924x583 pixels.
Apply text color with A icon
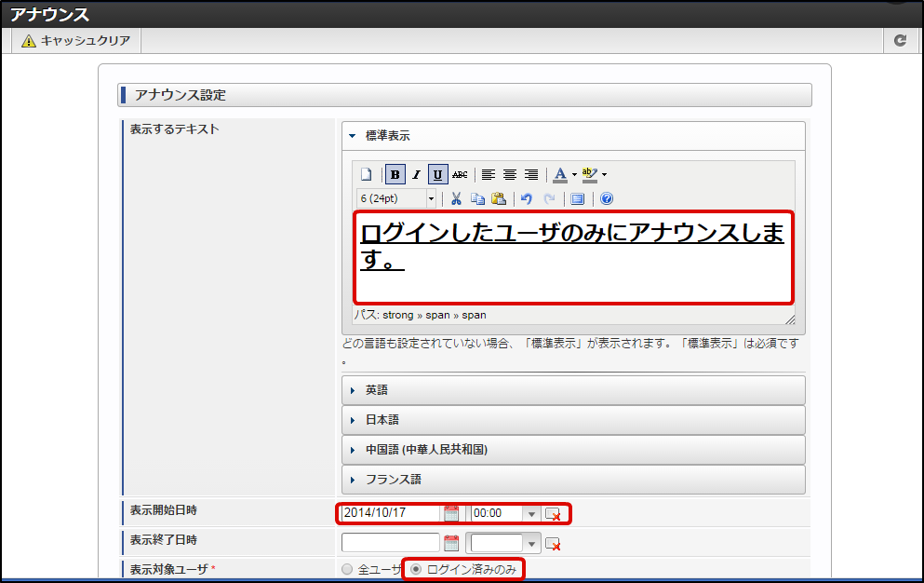(560, 175)
